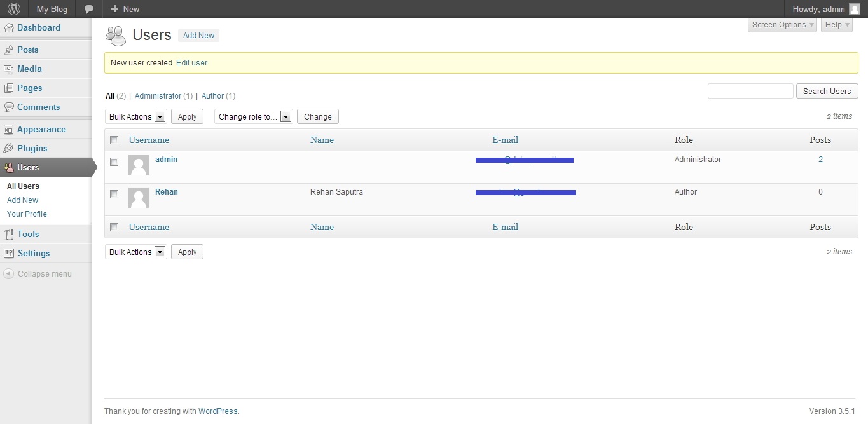
Task: Click the Collapse menu arrow icon
Action: [x=8, y=274]
